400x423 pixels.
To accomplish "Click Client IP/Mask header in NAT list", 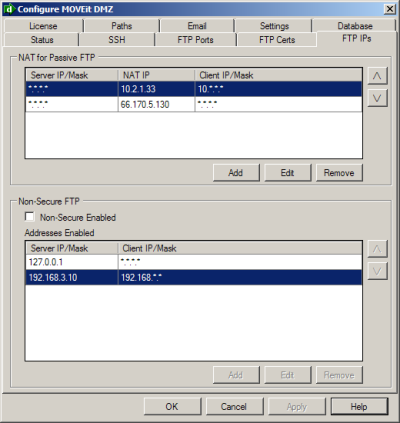I will pyautogui.click(x=278, y=75).
